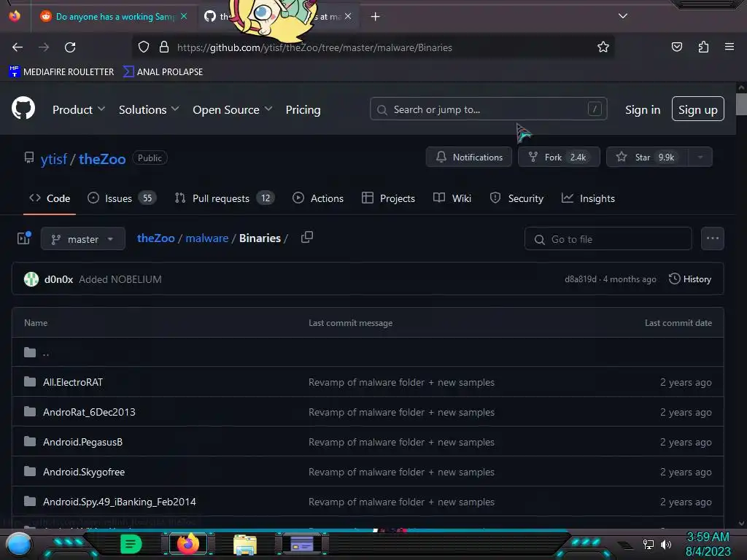Navigate to theZoo breadcrumb root
The width and height of the screenshot is (747, 560).
[156, 238]
